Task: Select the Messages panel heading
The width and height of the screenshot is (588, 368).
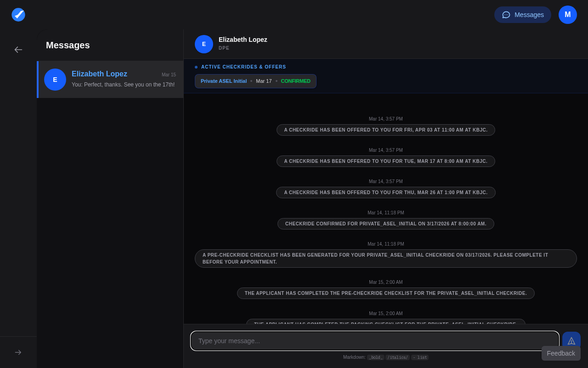Action: [x=68, y=45]
